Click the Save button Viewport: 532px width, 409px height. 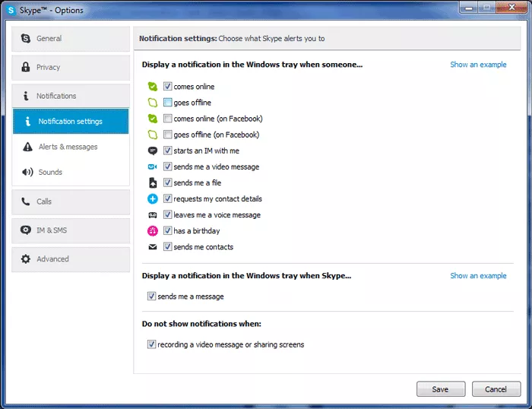coord(441,389)
